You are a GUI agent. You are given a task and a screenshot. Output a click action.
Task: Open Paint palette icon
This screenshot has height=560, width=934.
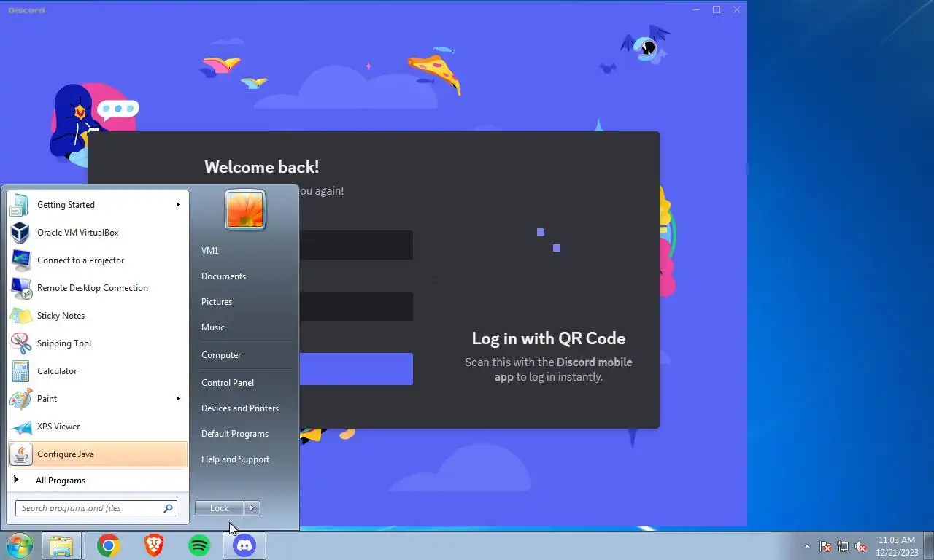pos(20,399)
